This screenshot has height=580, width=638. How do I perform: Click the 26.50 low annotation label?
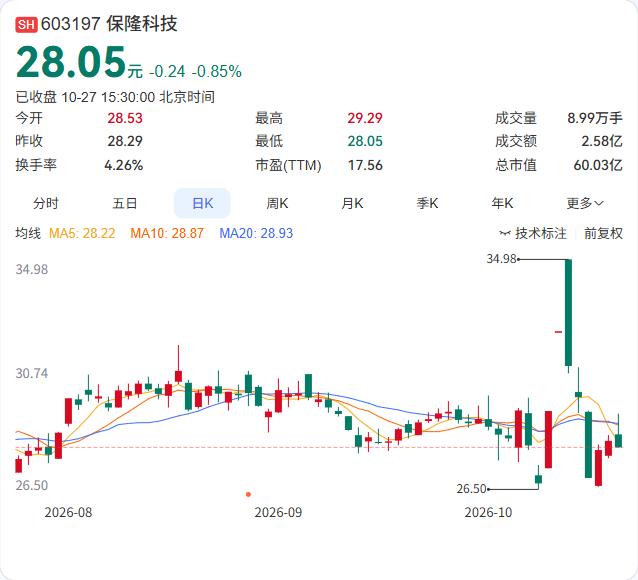pos(471,489)
